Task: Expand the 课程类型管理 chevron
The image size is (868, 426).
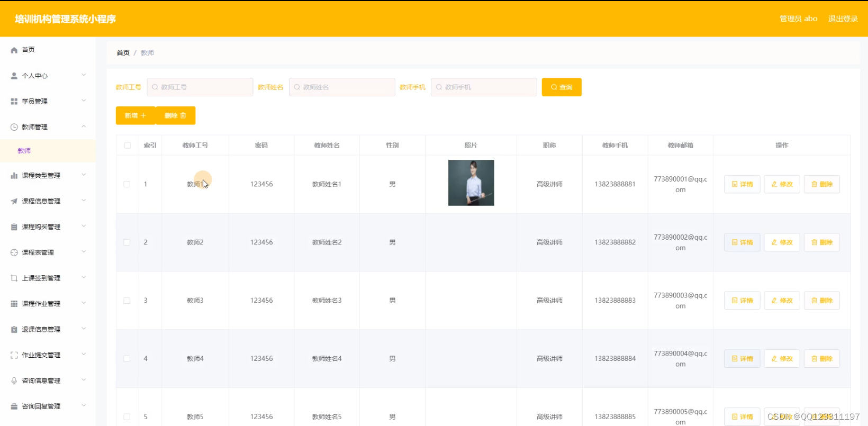Action: click(x=84, y=175)
